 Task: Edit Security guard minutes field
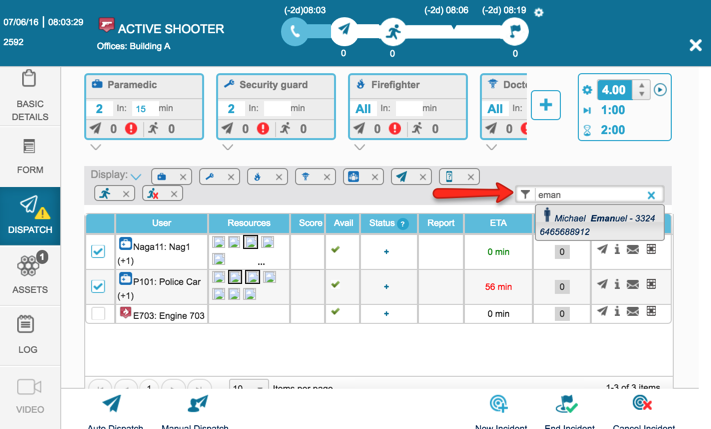coord(277,109)
